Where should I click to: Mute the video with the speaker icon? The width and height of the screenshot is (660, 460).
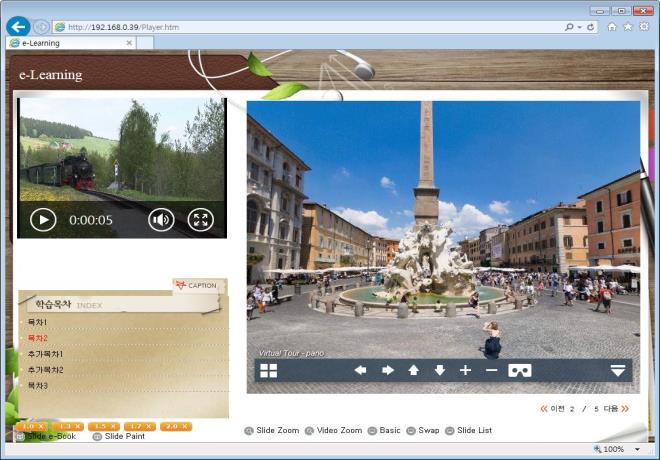coord(161,220)
